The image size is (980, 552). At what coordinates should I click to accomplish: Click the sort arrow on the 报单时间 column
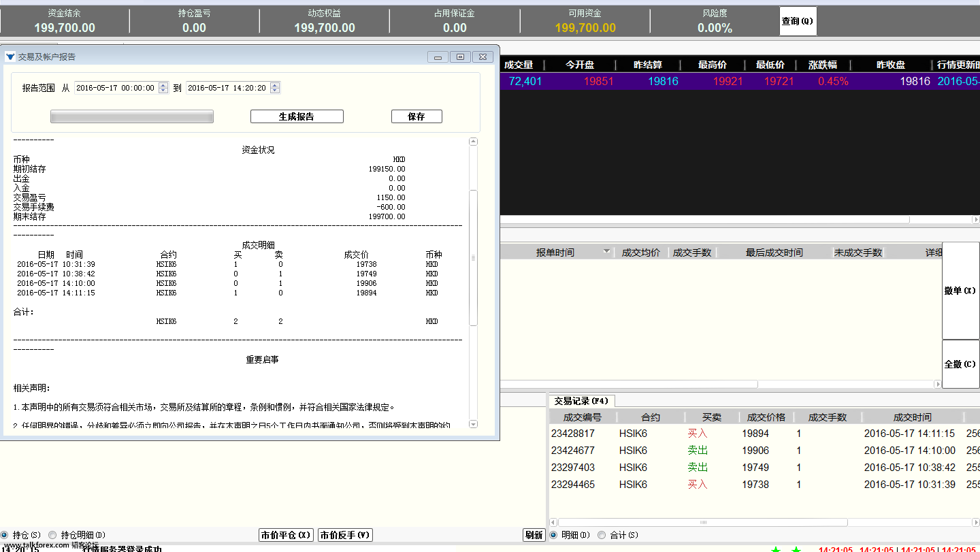click(606, 252)
